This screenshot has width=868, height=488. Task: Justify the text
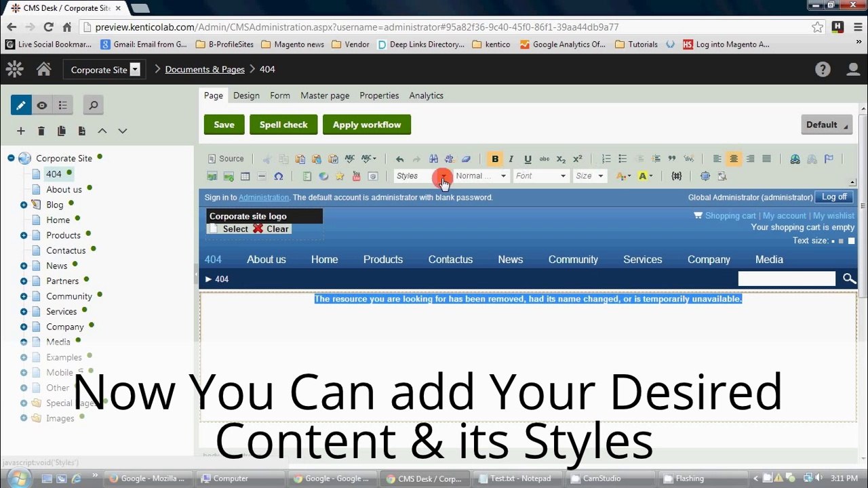tap(766, 159)
